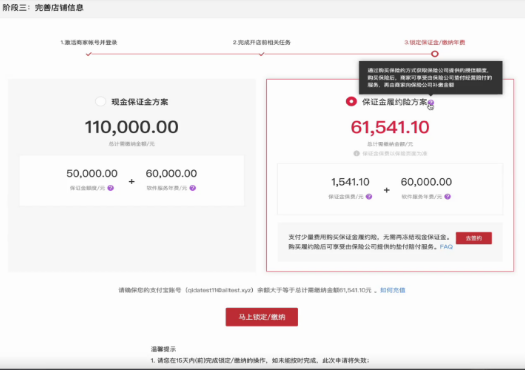Click help icon beside 保证金履约险方案 title

[x=431, y=102]
